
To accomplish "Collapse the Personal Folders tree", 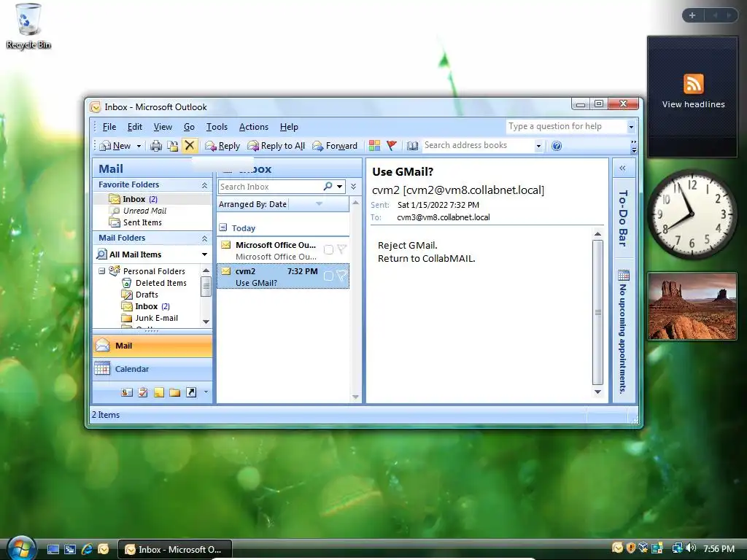I will (x=101, y=271).
